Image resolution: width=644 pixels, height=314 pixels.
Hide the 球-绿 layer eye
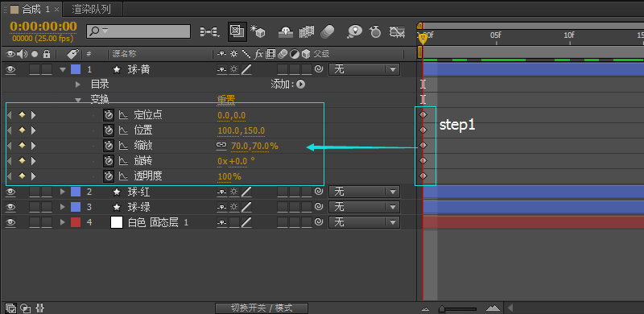tap(10, 207)
